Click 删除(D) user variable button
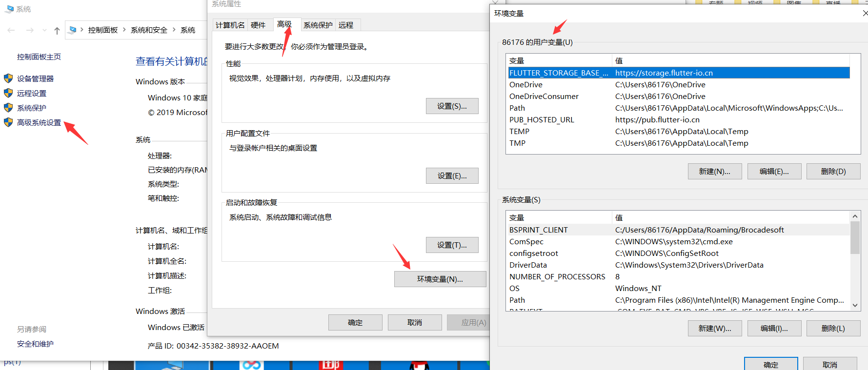This screenshot has width=868, height=370. pos(833,171)
